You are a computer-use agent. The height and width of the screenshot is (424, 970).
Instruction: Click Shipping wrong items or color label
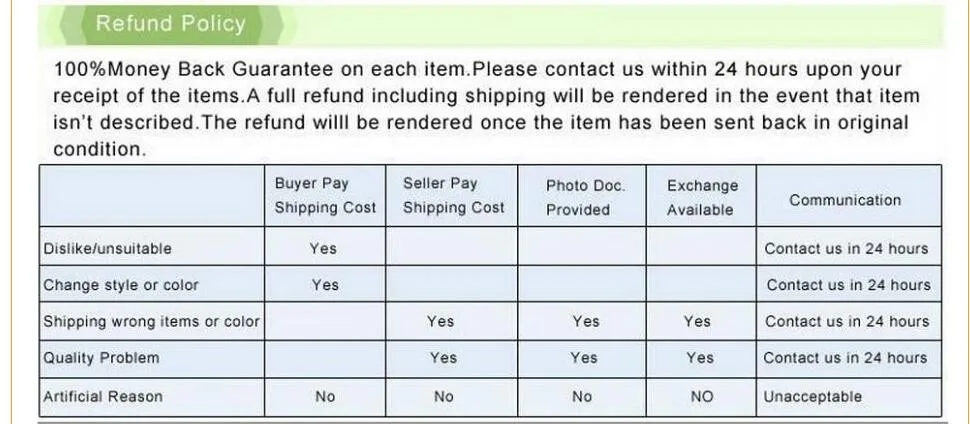pos(152,322)
